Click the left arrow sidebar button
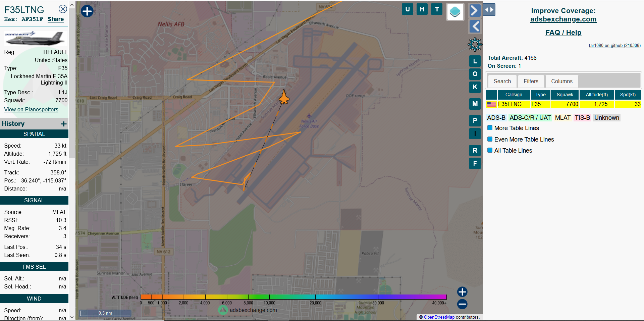 click(x=475, y=26)
